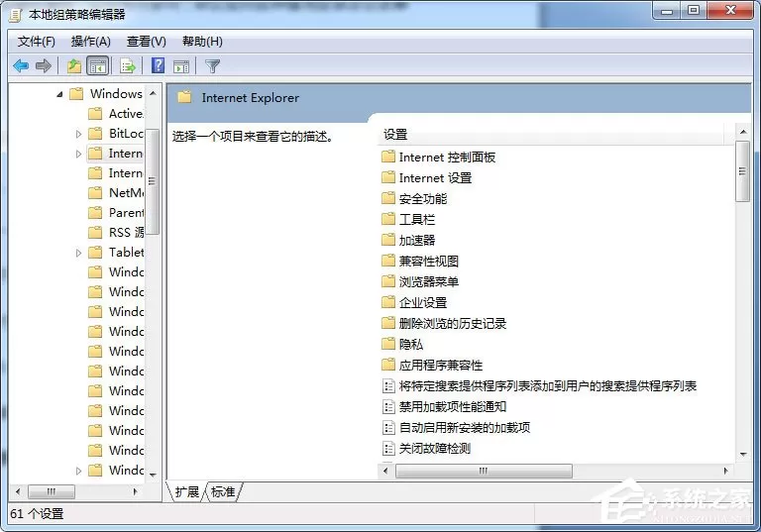Image resolution: width=761 pixels, height=532 pixels.
Task: Click the Export list toolbar icon
Action: (x=128, y=66)
